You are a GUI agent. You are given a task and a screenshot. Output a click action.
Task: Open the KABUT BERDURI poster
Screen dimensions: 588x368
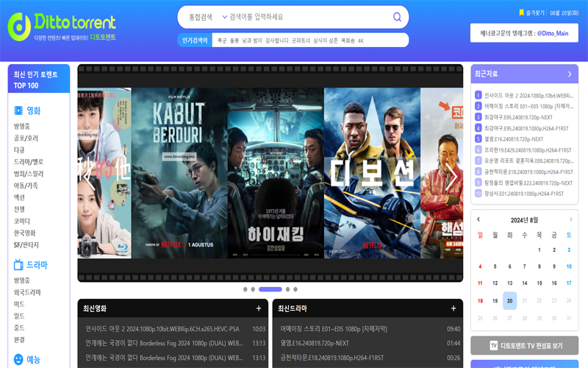[x=179, y=173]
